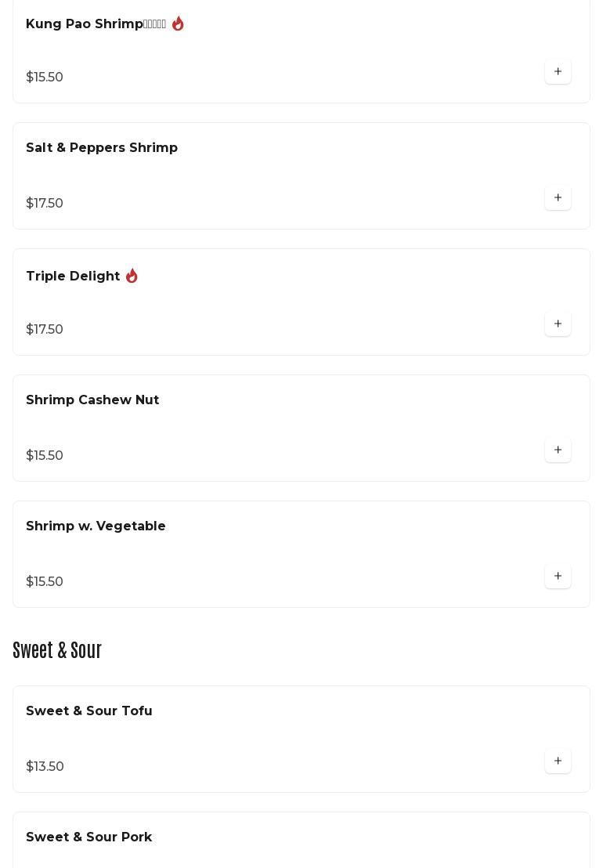Screen dimensions: 603x868
Task: Add Triple Delight to order
Action: (558, 324)
